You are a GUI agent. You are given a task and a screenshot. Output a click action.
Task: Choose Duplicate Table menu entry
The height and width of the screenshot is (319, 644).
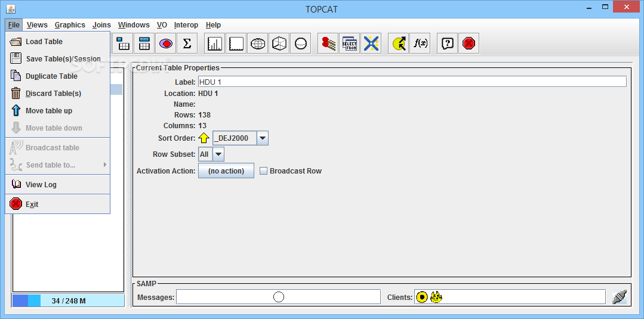click(x=57, y=76)
